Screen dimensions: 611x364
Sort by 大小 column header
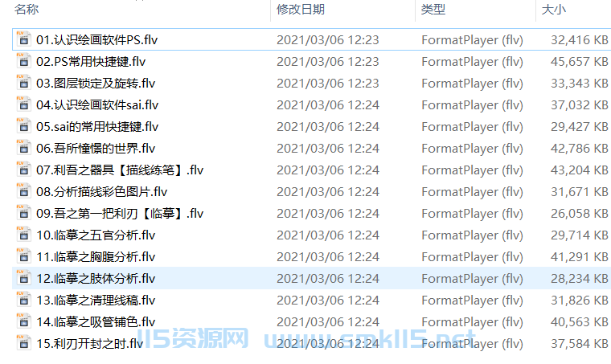553,10
